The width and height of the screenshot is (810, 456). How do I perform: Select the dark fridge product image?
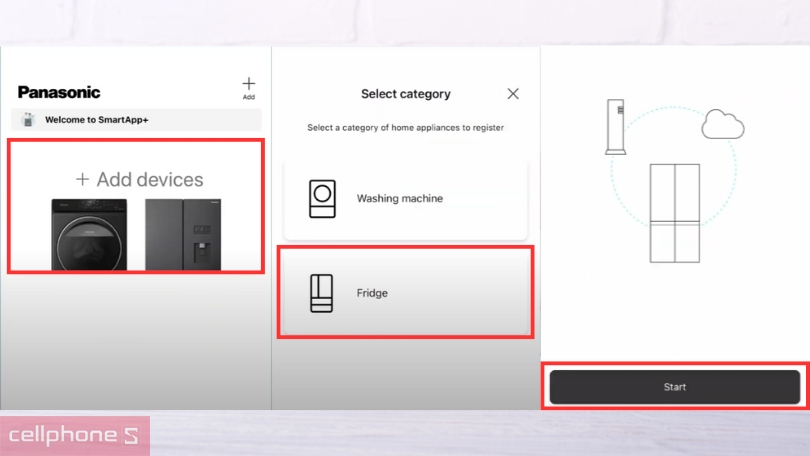click(183, 234)
